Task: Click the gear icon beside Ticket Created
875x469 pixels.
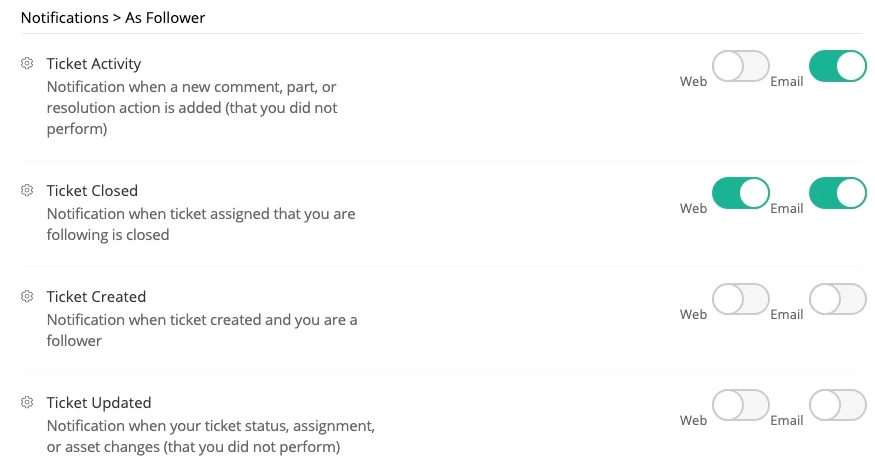Action: tap(27, 296)
